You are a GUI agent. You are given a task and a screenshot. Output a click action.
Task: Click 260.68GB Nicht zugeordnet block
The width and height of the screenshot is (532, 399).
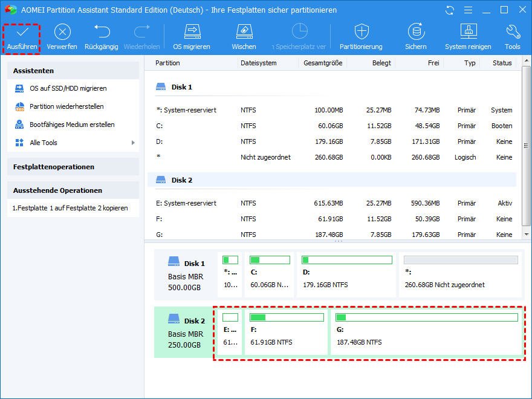(461, 274)
